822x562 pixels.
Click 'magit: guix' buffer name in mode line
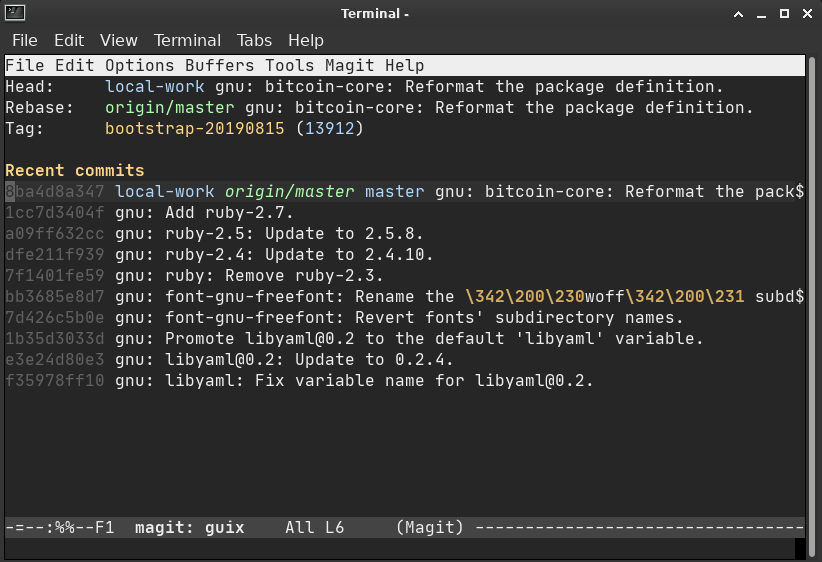point(189,527)
